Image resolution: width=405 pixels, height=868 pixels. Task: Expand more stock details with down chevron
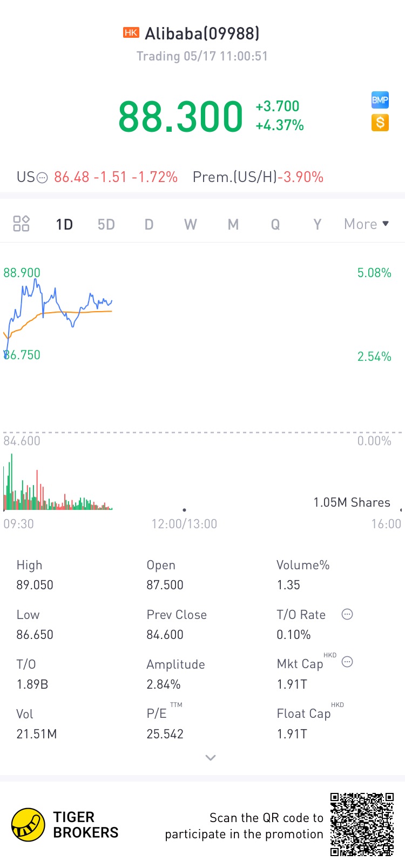click(211, 758)
